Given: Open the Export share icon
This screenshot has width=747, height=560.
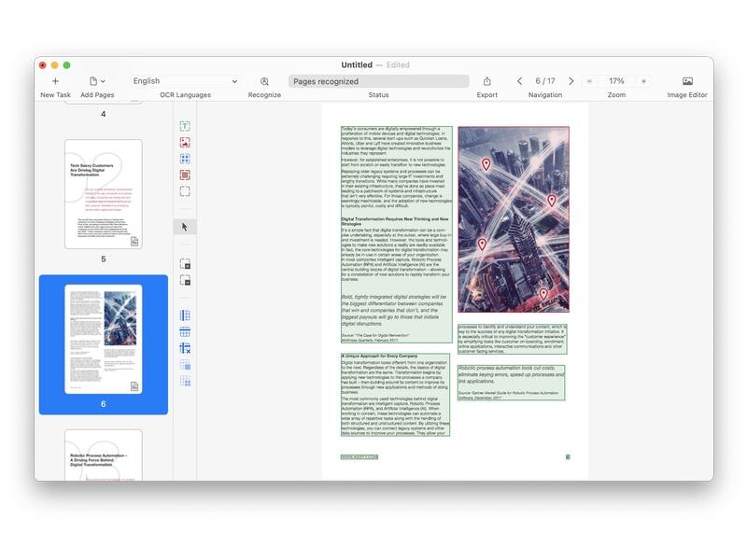Looking at the screenshot, I should pos(486,81).
